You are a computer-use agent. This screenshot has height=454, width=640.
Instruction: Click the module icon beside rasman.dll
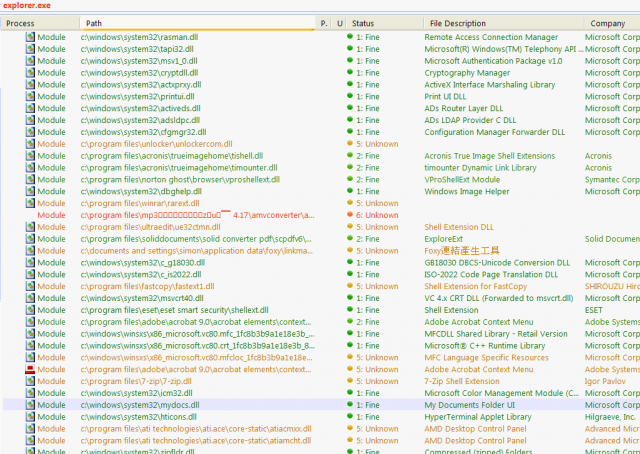point(30,37)
